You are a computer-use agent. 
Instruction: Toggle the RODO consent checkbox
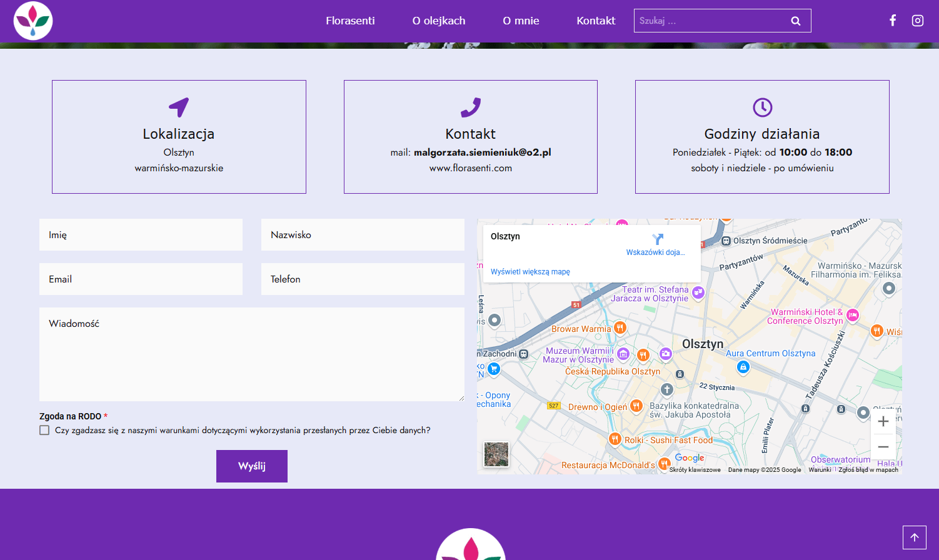tap(44, 430)
